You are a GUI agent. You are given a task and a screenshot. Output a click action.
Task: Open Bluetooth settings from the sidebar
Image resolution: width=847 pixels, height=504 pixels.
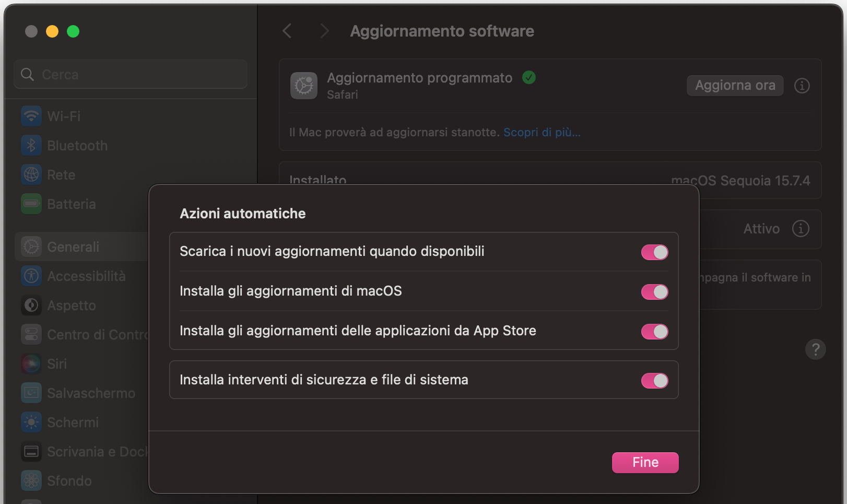[77, 145]
